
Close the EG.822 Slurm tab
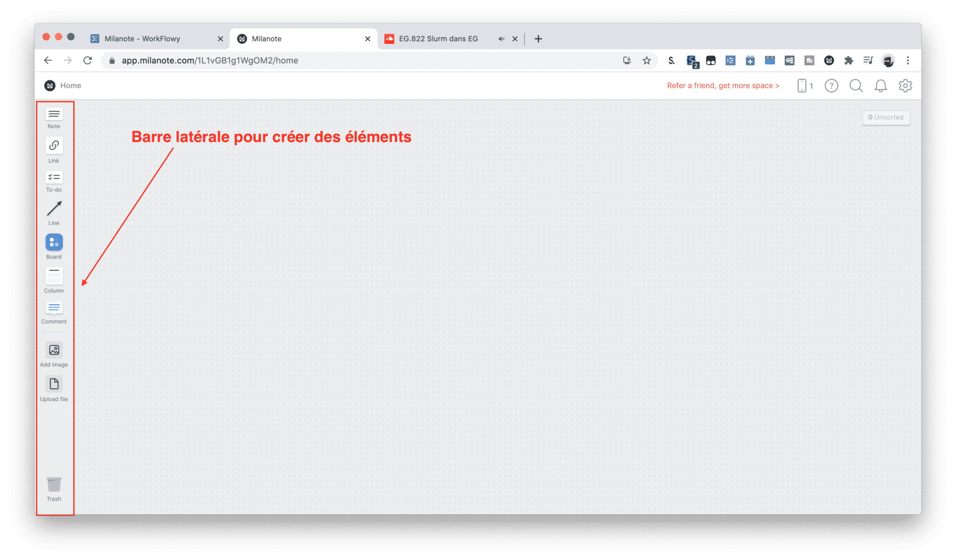click(515, 39)
